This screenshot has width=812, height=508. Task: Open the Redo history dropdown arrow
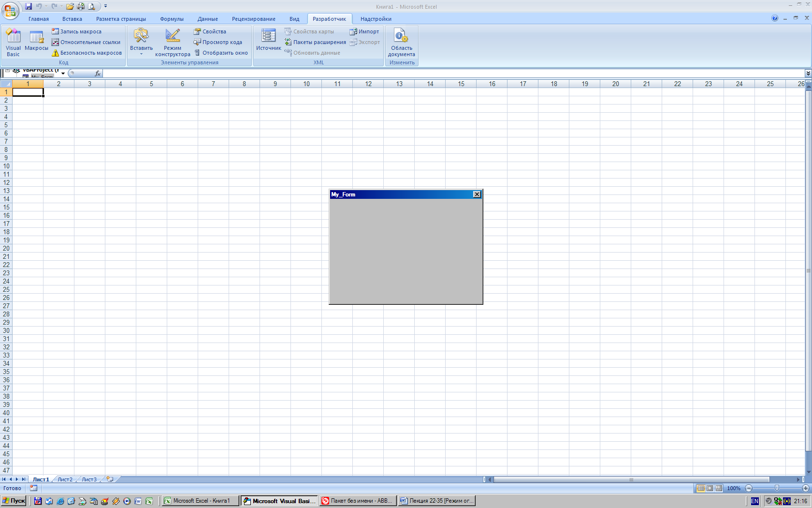61,6
